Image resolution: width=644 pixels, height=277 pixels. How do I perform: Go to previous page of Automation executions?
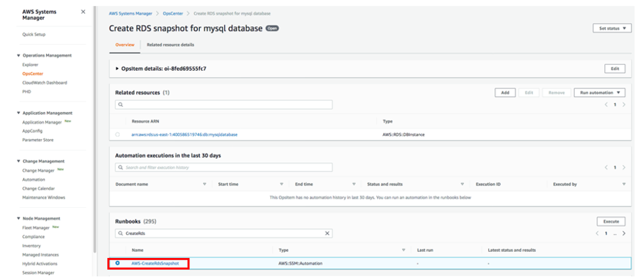pos(606,168)
